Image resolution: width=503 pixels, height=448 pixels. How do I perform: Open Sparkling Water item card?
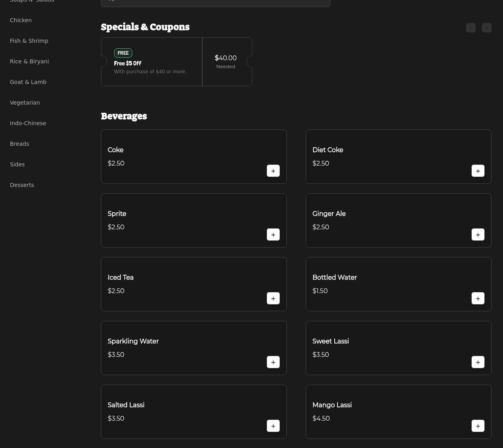click(x=194, y=348)
